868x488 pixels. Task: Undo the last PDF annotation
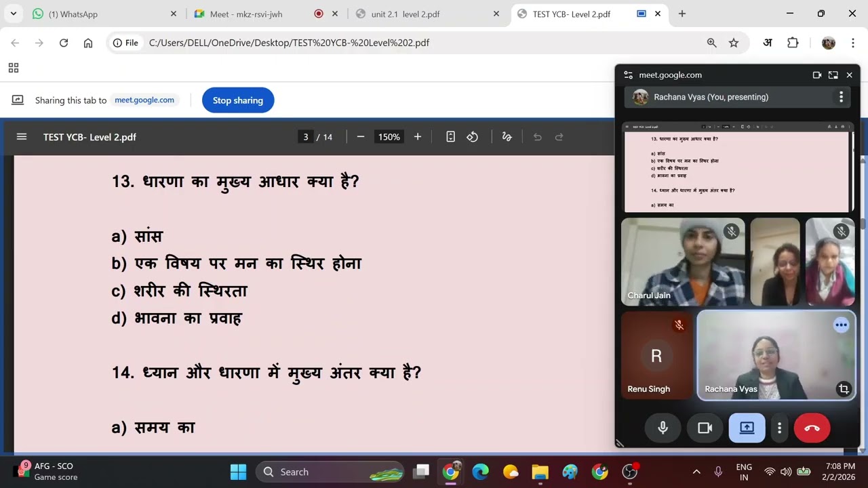pos(538,137)
